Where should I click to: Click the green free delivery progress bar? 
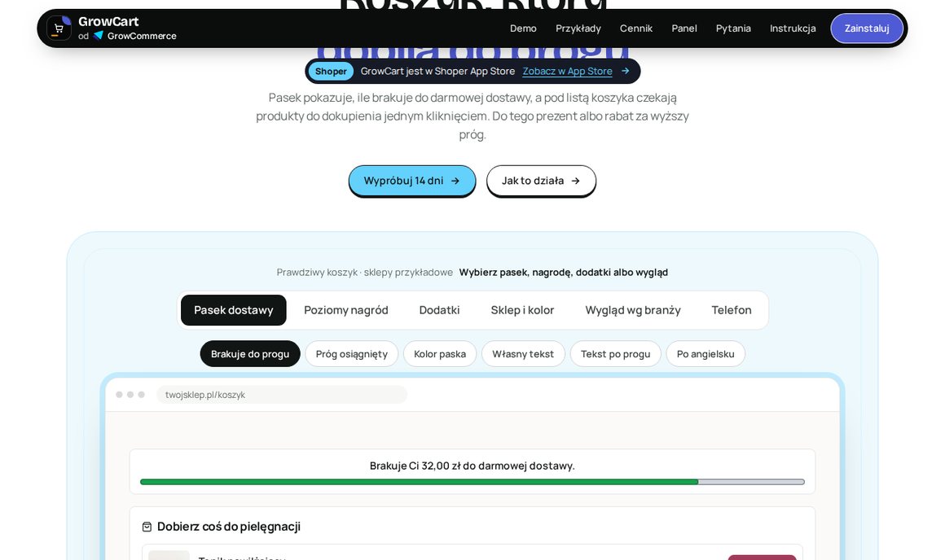(x=472, y=482)
